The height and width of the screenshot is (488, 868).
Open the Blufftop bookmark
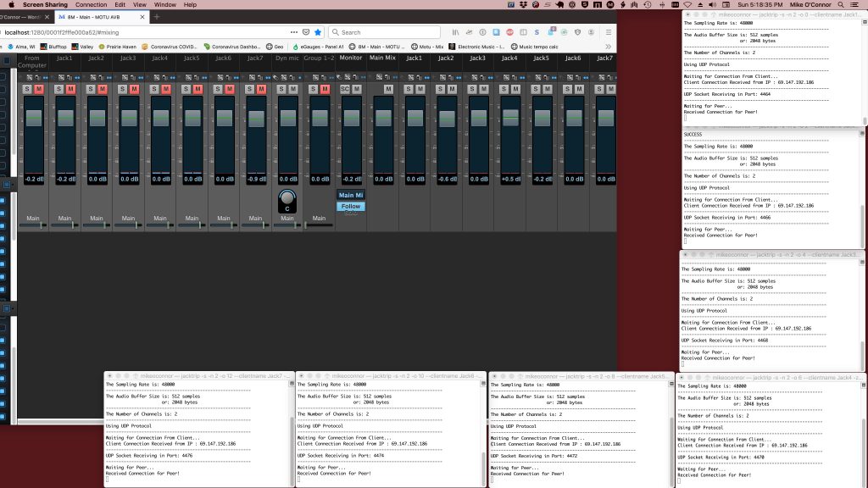tap(53, 47)
